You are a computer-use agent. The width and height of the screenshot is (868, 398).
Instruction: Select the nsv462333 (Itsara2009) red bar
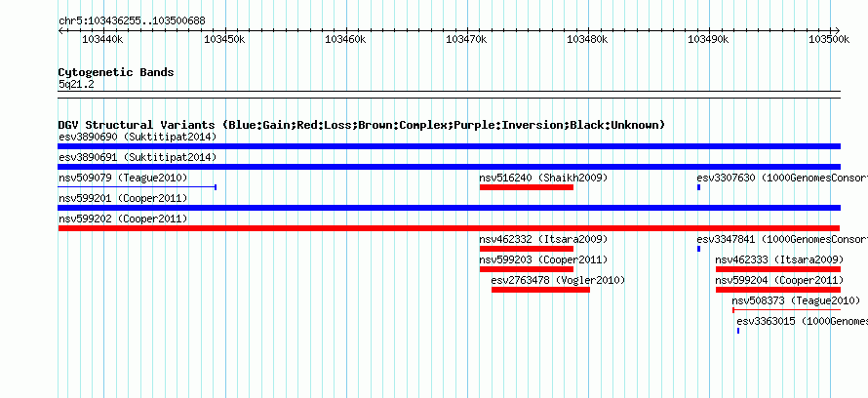777,269
